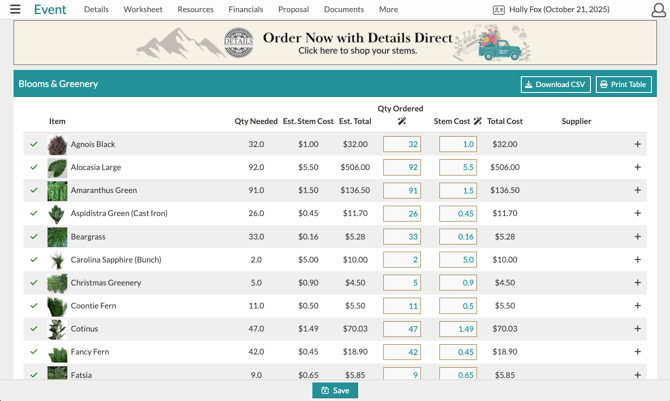670x401 pixels.
Task: Toggle the checkmark for Alocasia Large
Action: [x=34, y=167]
